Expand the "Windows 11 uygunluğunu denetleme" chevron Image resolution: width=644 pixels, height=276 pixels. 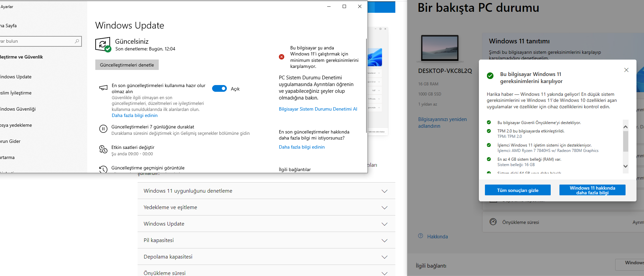point(385,191)
